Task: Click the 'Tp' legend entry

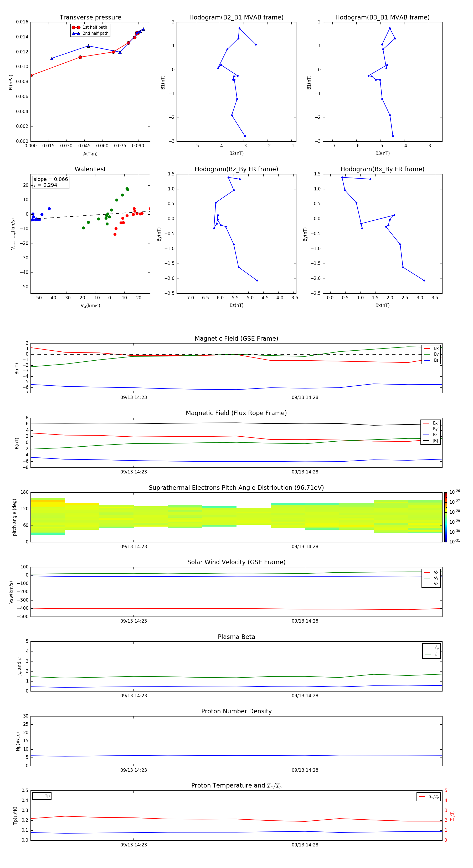Action: click(42, 796)
